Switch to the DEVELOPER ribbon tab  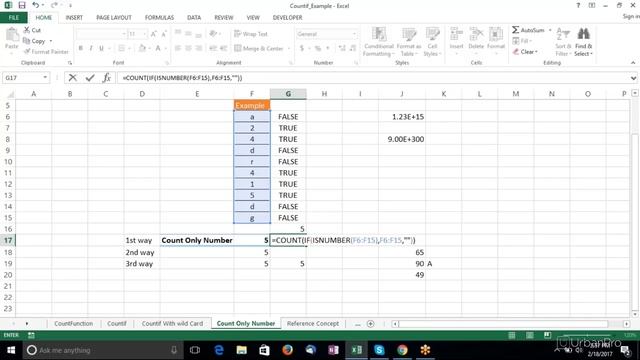point(287,18)
